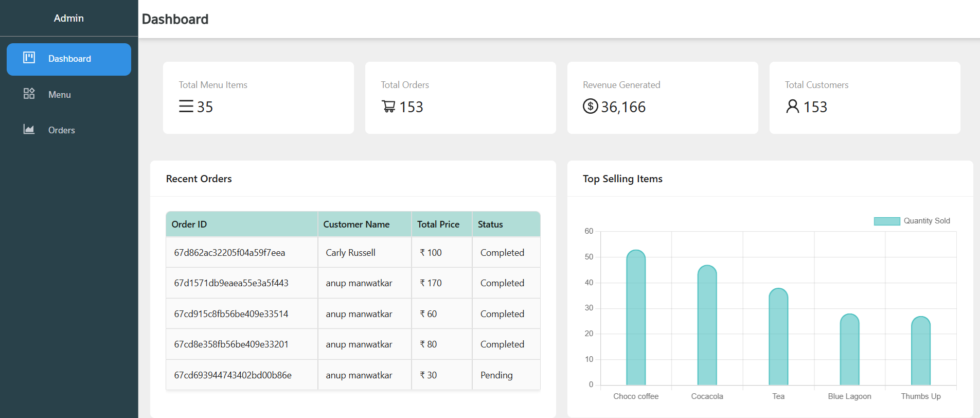Click the person icon in Total Customers
The width and height of the screenshot is (980, 418).
[x=793, y=106]
